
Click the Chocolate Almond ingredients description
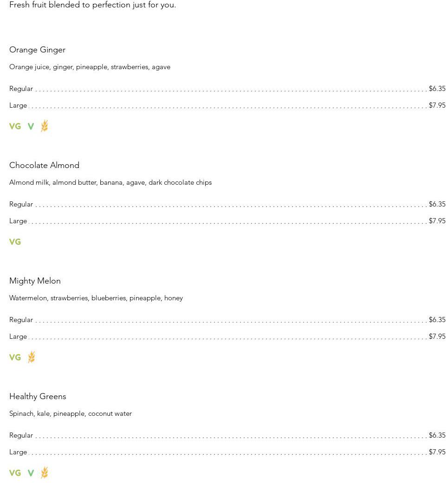pyautogui.click(x=110, y=182)
